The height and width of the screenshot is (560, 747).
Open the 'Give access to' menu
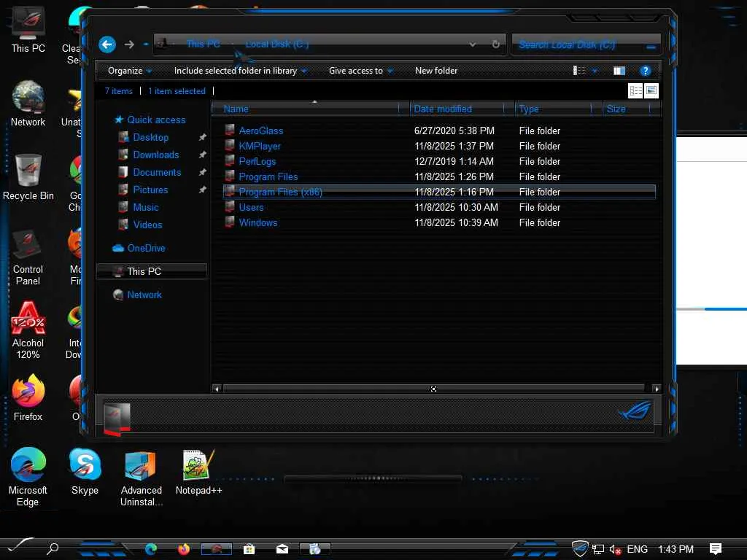pyautogui.click(x=360, y=71)
